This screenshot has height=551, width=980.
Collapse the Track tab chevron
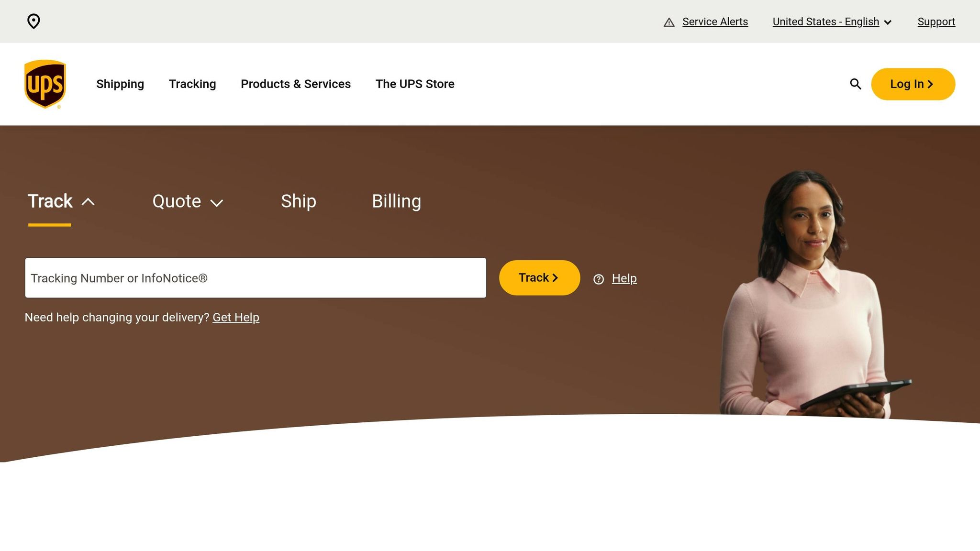88,202
